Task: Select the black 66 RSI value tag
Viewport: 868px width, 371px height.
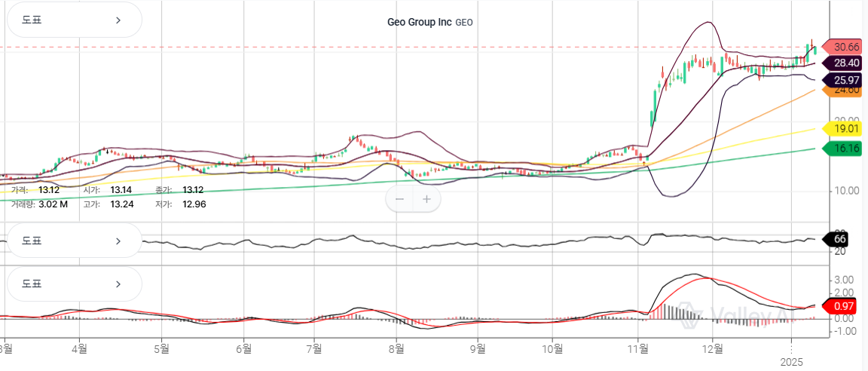Action: coord(839,240)
